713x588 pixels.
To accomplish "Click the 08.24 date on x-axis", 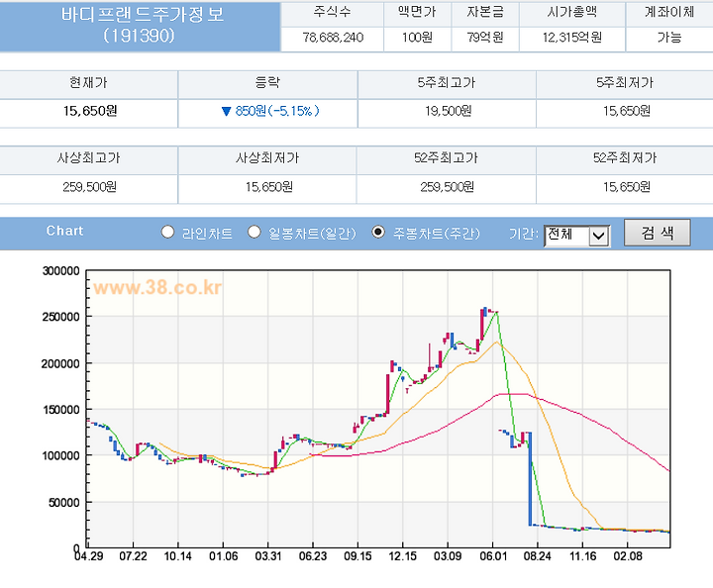I will click(537, 556).
